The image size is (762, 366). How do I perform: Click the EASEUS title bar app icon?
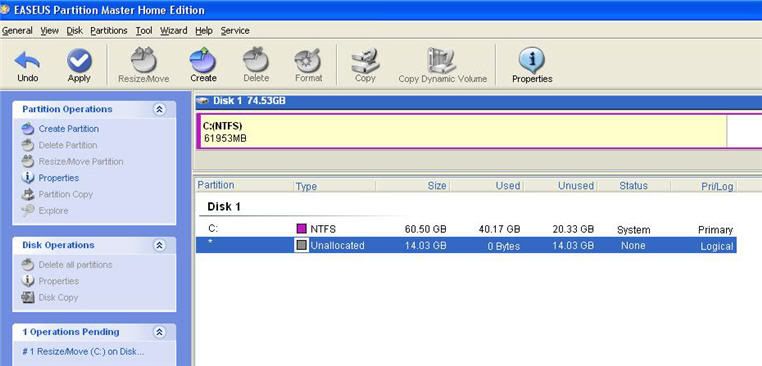click(x=5, y=10)
